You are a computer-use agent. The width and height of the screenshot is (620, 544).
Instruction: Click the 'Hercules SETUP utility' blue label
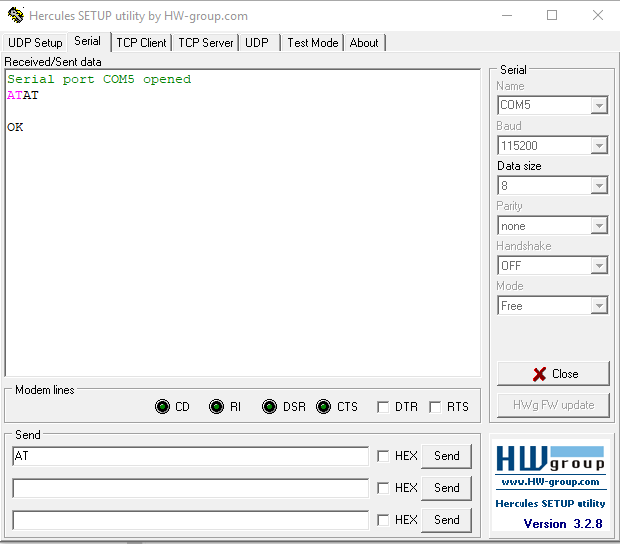click(x=550, y=504)
